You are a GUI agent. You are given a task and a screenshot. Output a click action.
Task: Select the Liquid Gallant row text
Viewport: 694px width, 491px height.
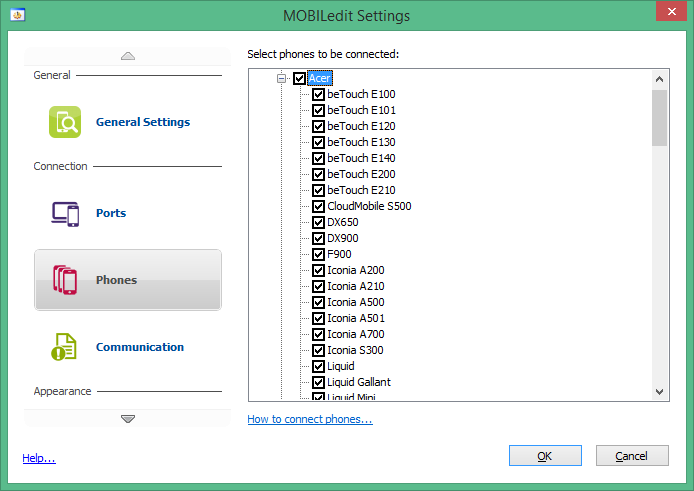click(x=359, y=382)
